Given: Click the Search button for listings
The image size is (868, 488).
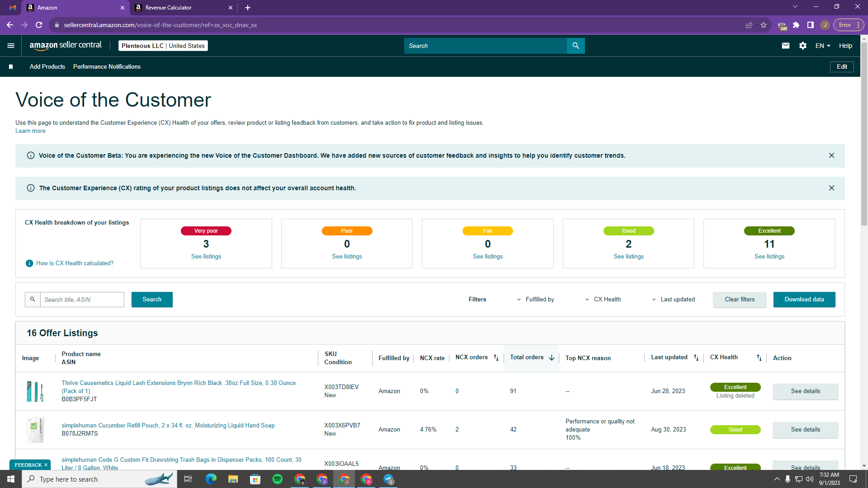Looking at the screenshot, I should (x=152, y=300).
